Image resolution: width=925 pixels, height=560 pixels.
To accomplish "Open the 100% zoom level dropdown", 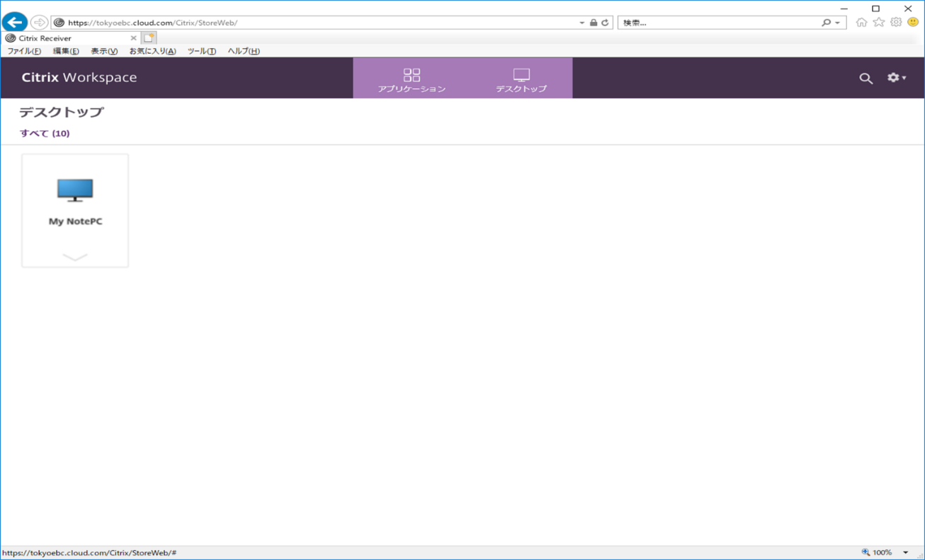I will coord(905,552).
